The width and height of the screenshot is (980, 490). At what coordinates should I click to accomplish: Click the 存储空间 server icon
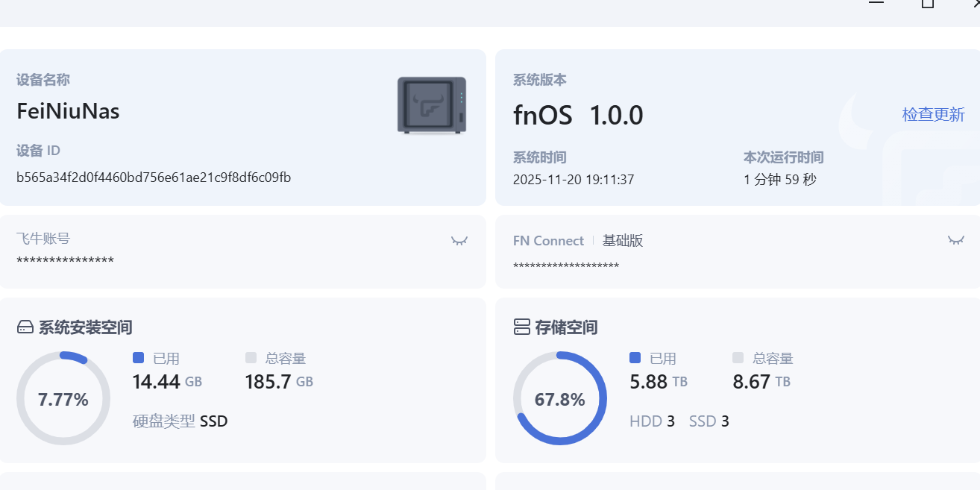tap(522, 327)
